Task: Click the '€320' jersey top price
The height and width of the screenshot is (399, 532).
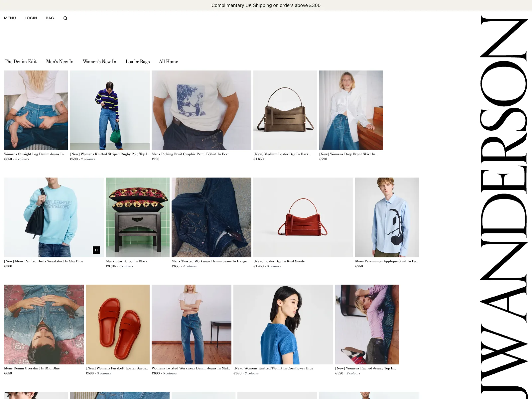Action: pos(339,373)
